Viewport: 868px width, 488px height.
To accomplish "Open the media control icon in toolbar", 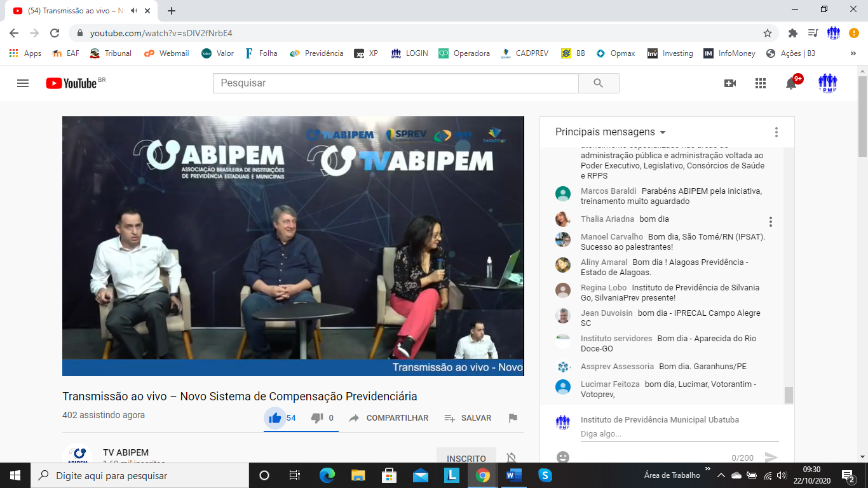I will 813,33.
